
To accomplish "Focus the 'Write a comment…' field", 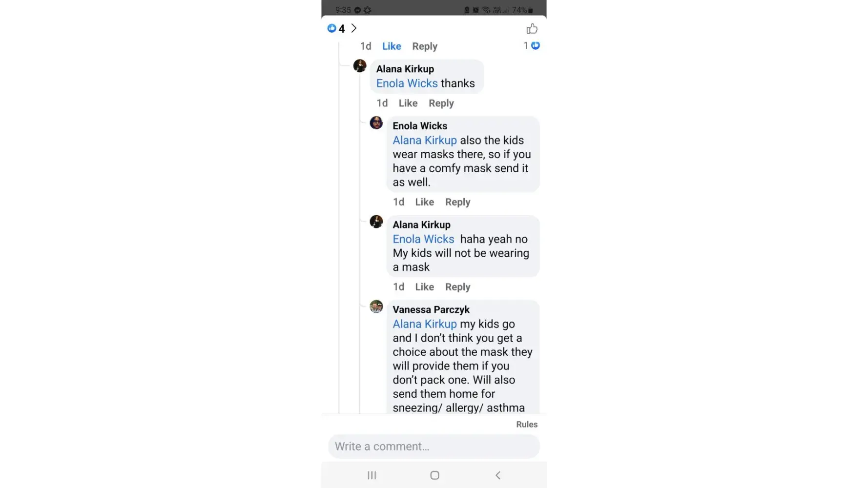I will pyautogui.click(x=434, y=447).
